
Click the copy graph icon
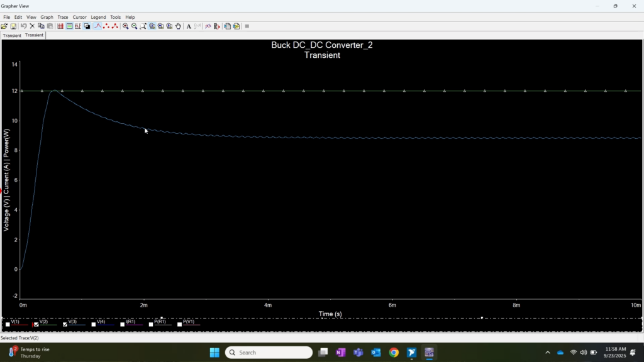click(42, 26)
